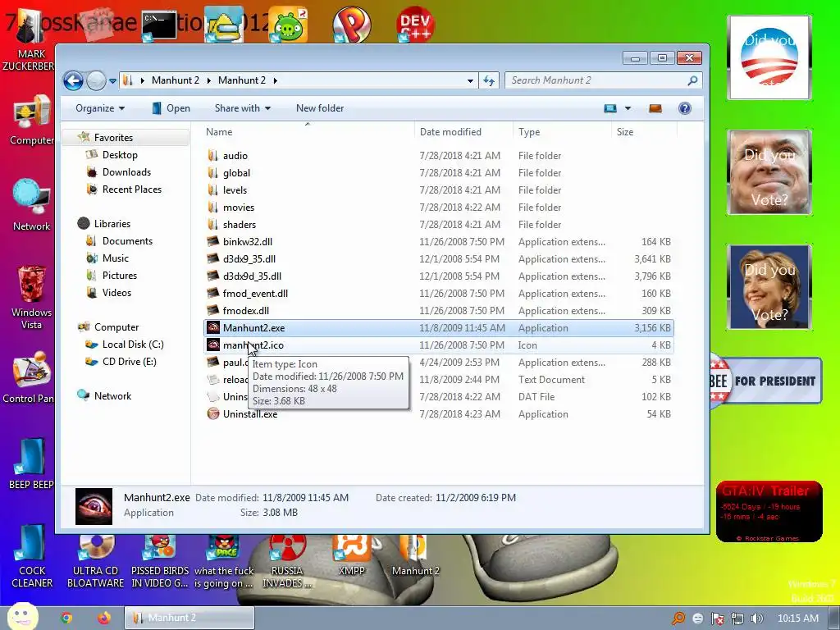Open the recent pages dropdown beside the Forward arrow
This screenshot has height=630, width=840.
click(112, 81)
